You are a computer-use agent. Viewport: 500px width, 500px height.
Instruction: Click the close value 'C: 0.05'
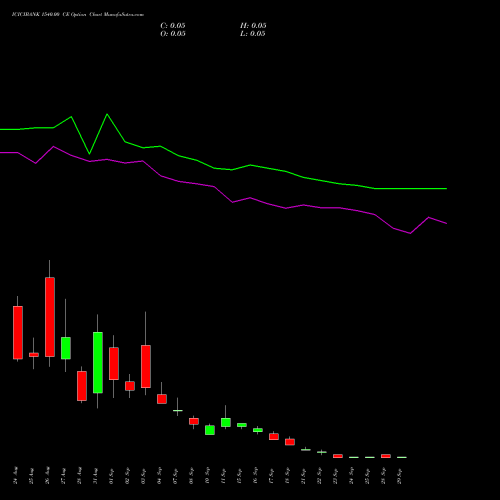173,26
